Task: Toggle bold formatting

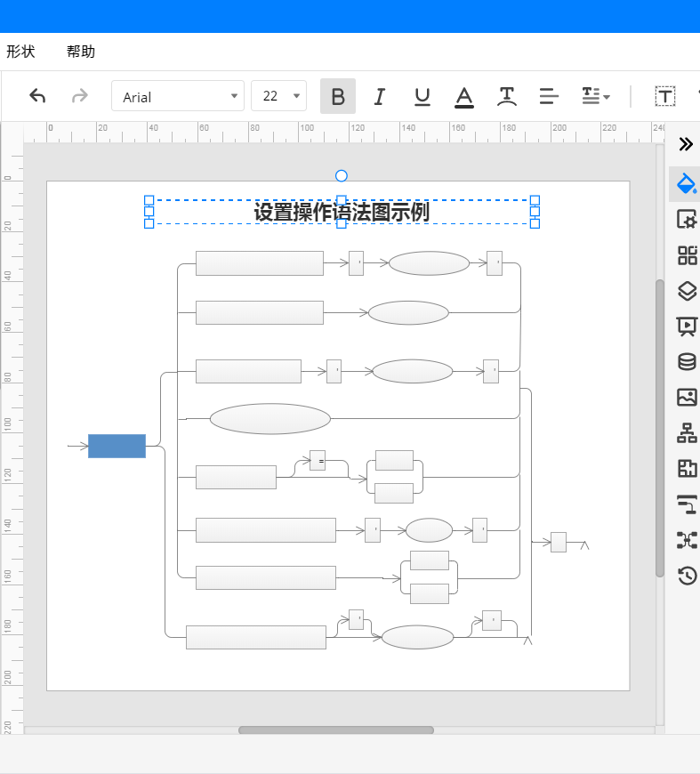Action: [338, 96]
